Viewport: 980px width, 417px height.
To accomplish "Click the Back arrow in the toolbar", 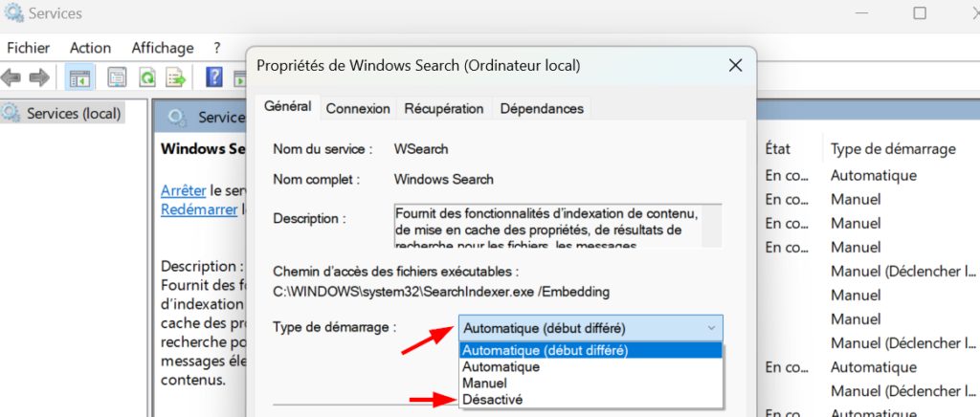I will 11,78.
